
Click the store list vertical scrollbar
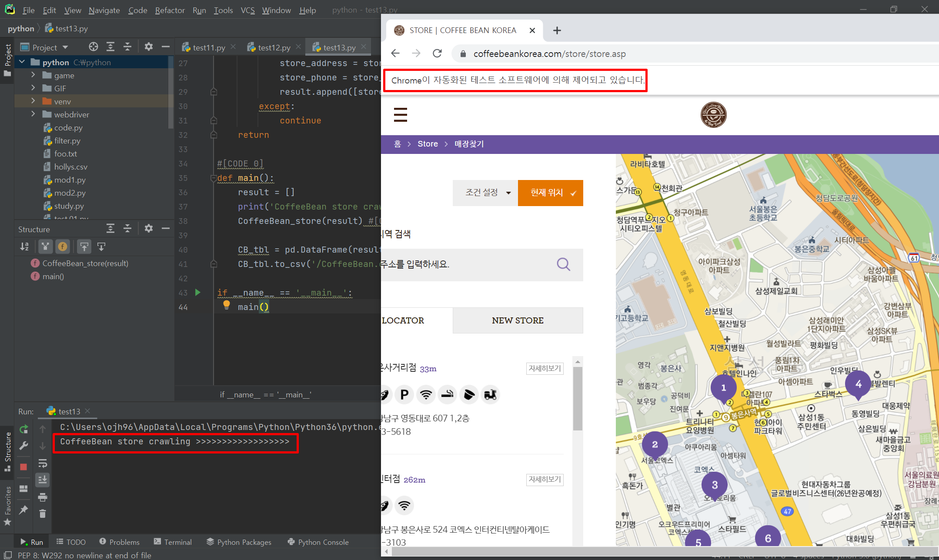(x=578, y=398)
